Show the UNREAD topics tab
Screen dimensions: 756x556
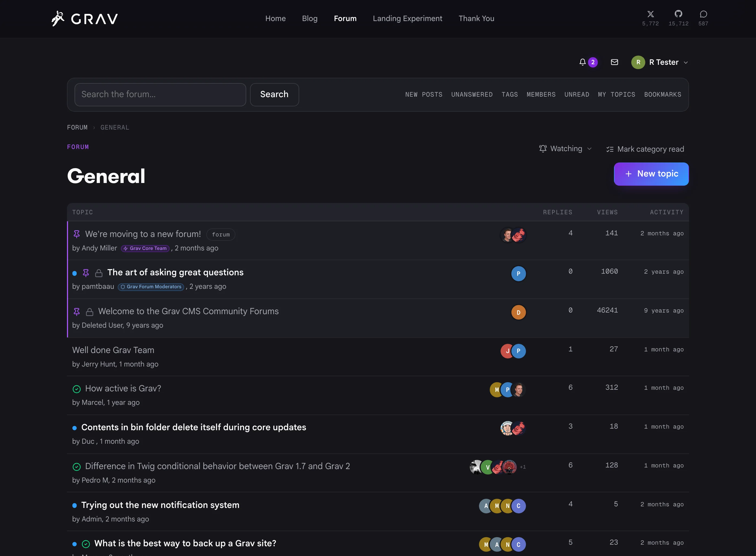[x=577, y=94]
